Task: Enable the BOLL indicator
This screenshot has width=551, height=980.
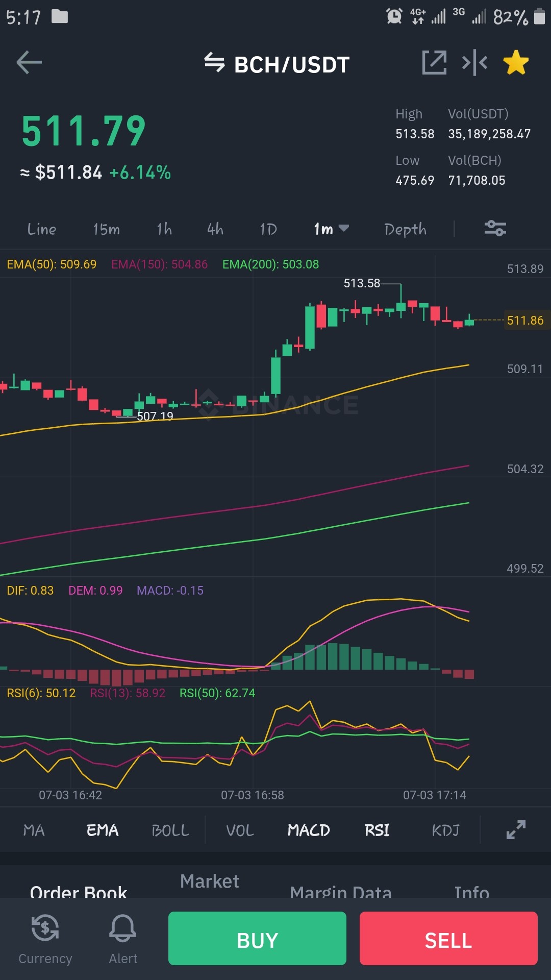Action: click(170, 830)
